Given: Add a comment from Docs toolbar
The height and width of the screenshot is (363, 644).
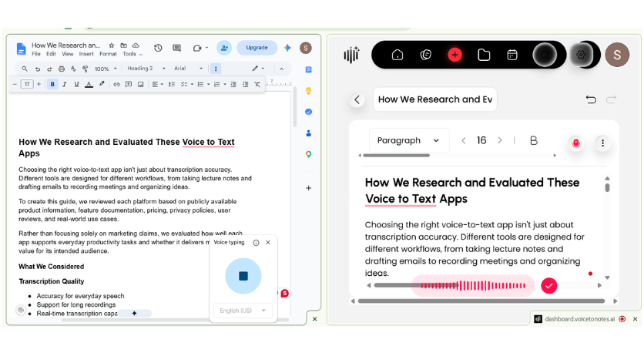Looking at the screenshot, I should pos(129,84).
